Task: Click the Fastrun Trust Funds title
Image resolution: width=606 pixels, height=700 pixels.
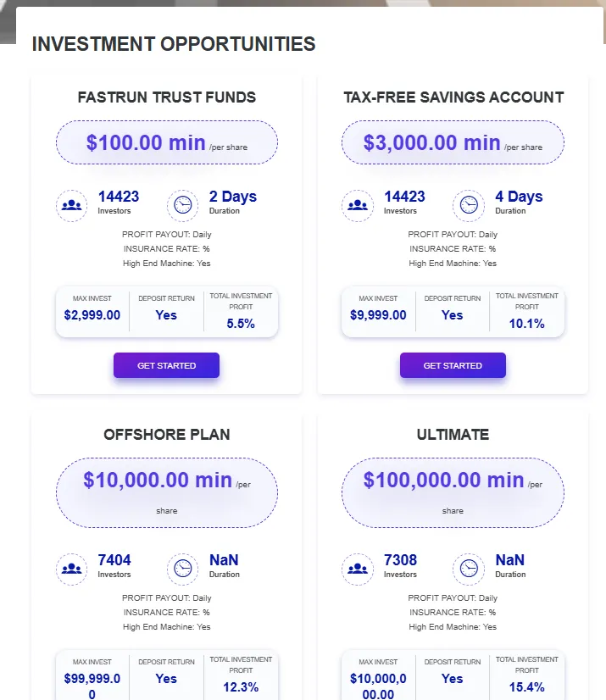Action: (167, 97)
